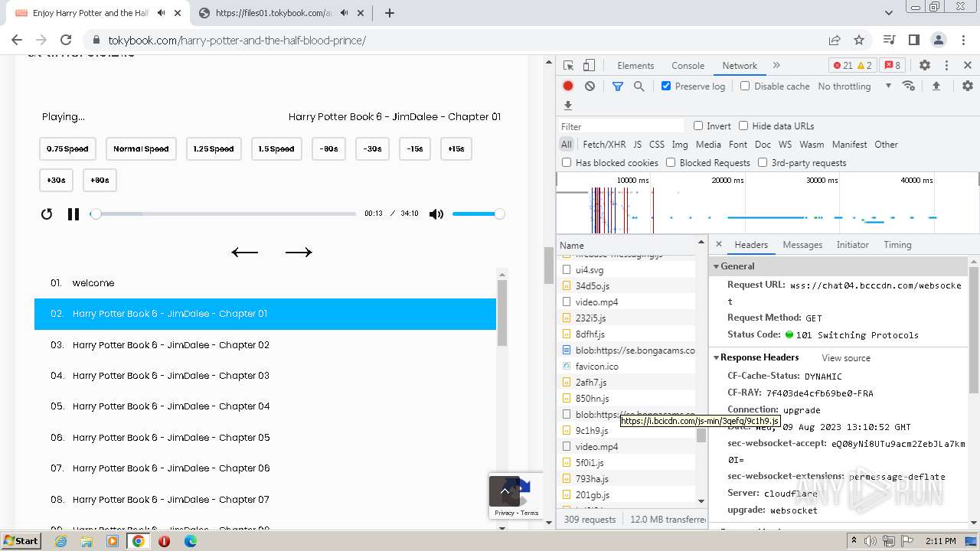Viewport: 980px width, 551px height.
Task: Close the request details pane
Action: 718,245
